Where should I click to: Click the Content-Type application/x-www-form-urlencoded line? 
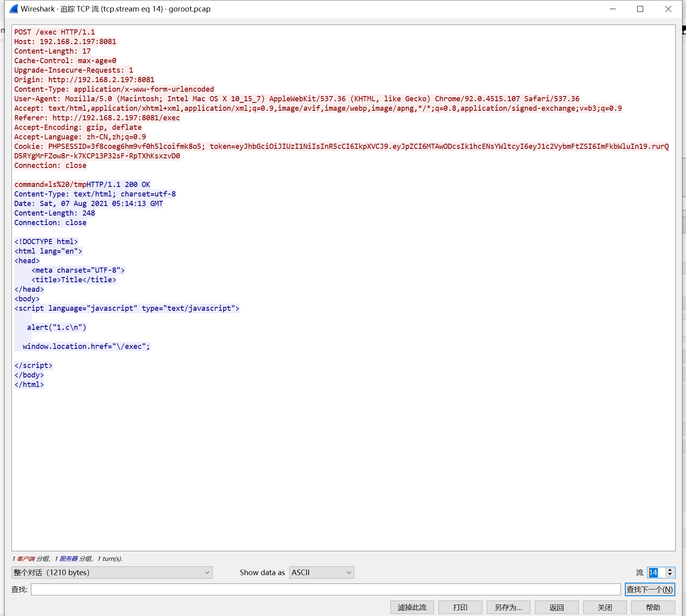[114, 89]
